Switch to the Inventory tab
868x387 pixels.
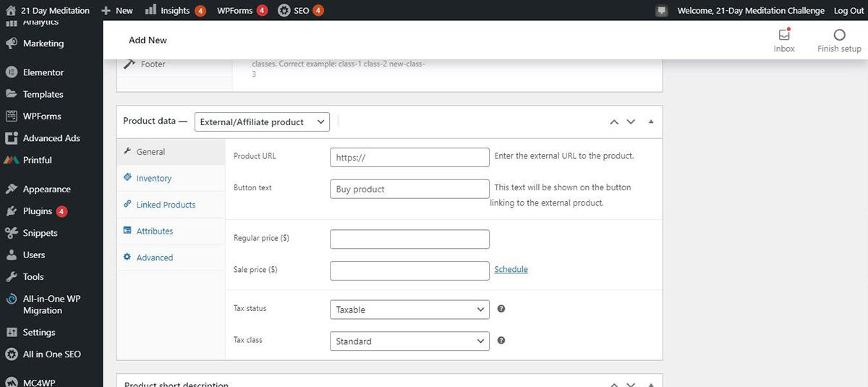tap(153, 179)
